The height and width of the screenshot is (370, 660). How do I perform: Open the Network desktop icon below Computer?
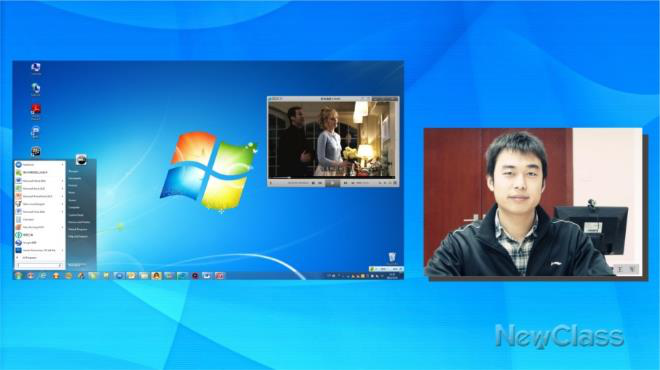36,89
